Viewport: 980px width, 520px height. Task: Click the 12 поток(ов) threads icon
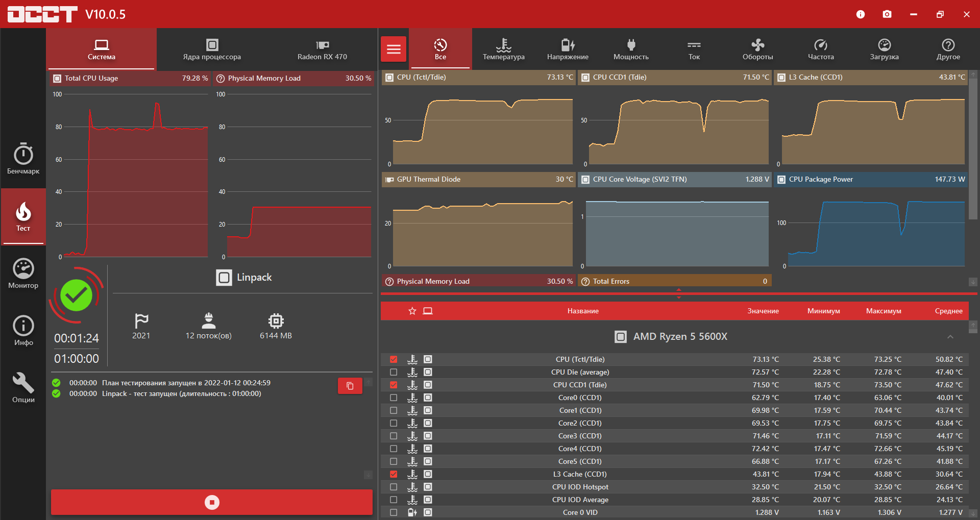[209, 320]
